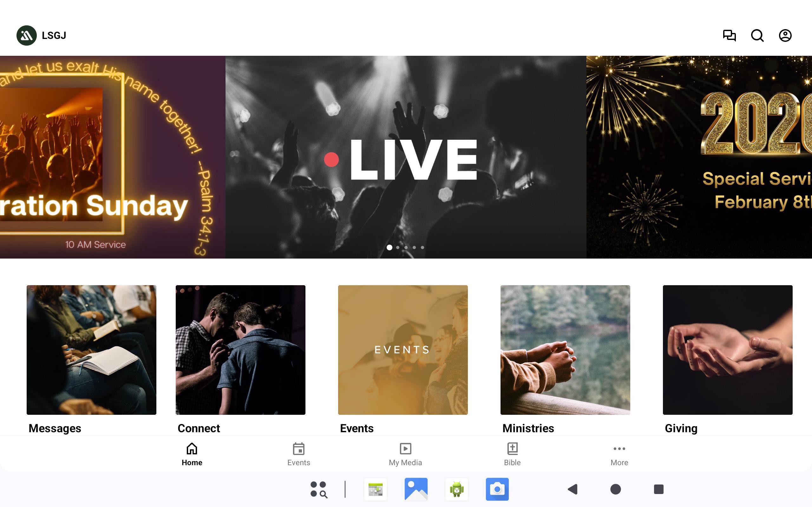This screenshot has width=812, height=507.
Task: Select the Home tab
Action: [192, 454]
